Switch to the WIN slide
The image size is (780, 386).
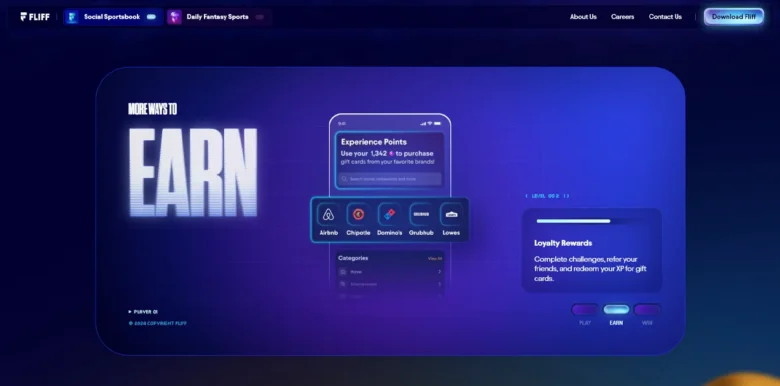click(x=647, y=310)
